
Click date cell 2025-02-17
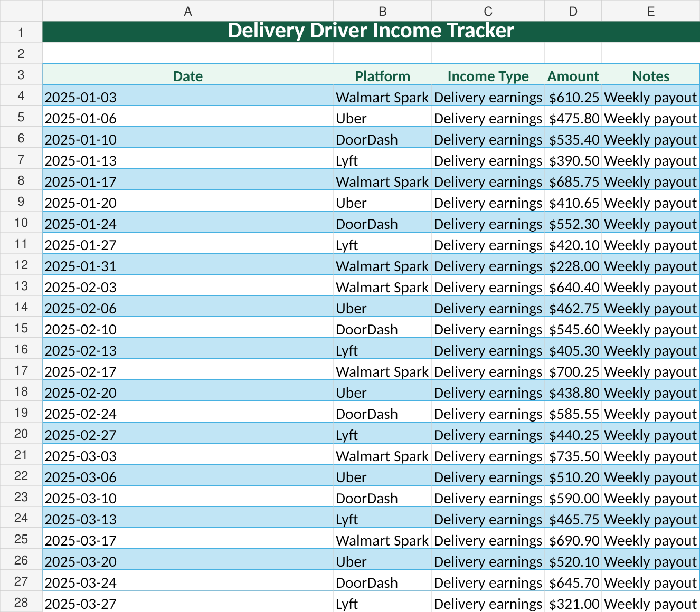[188, 370]
